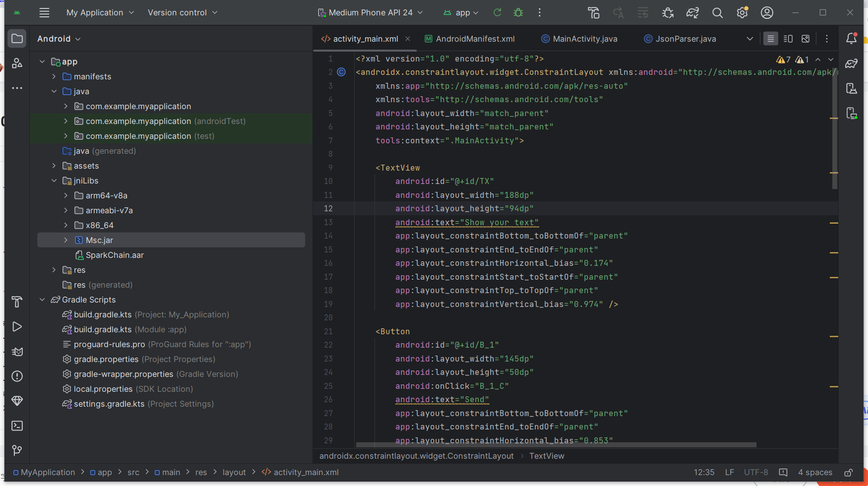Open the Git version control tool window
The image size is (868, 486).
coord(17,450)
